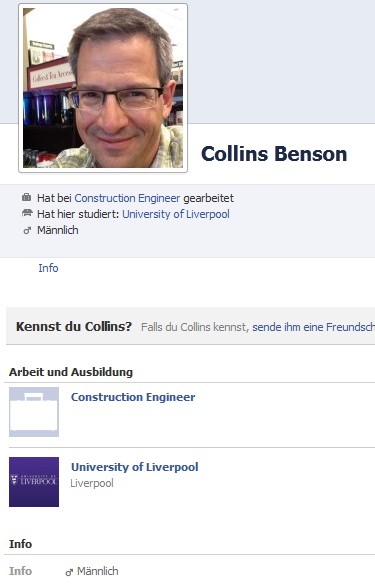Follow the Construction Engineer link in summary

tap(127, 198)
